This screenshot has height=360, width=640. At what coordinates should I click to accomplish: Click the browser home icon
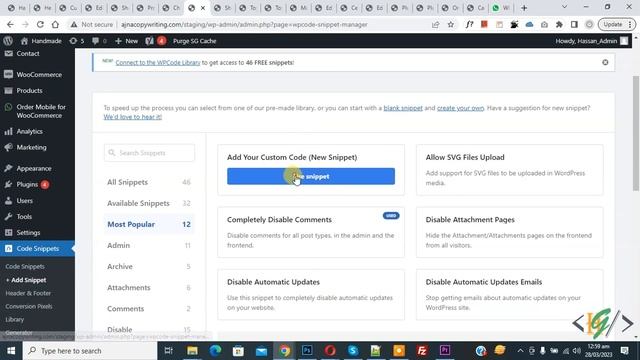55,24
